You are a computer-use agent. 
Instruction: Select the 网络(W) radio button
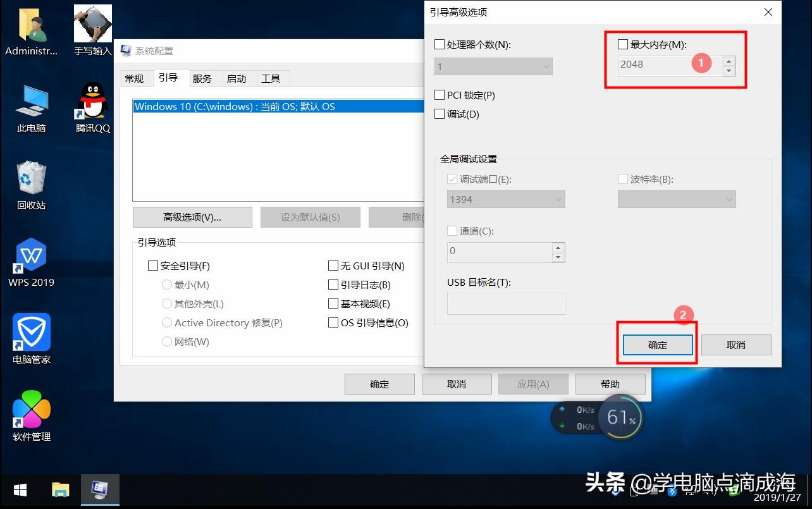166,341
